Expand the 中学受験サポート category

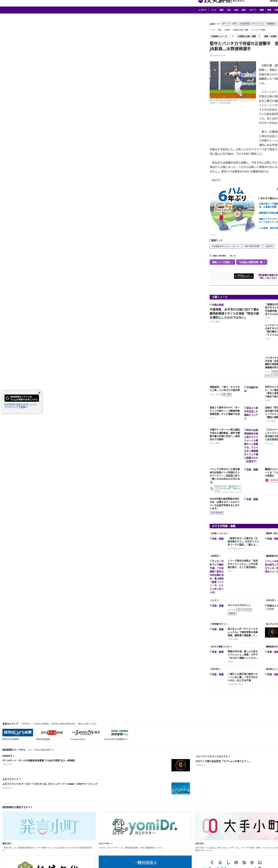pyautogui.click(x=219, y=624)
